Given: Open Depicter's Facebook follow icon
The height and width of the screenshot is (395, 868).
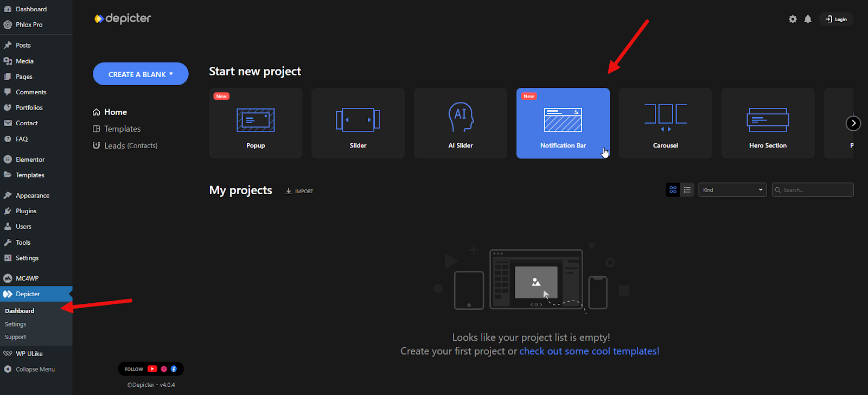Looking at the screenshot, I should click(x=174, y=369).
